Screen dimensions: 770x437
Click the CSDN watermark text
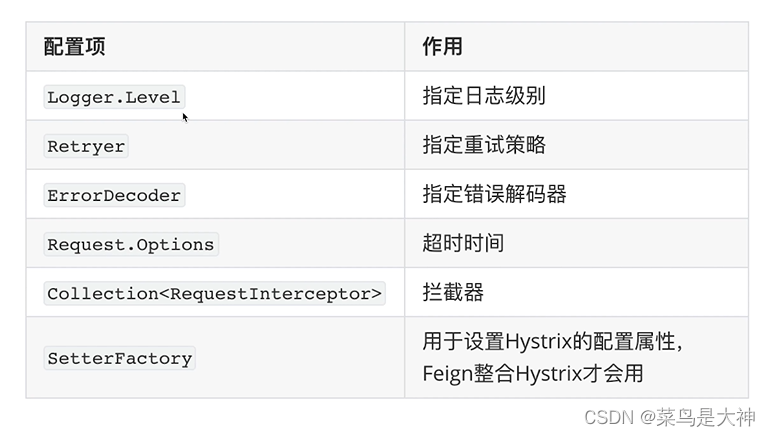607,417
